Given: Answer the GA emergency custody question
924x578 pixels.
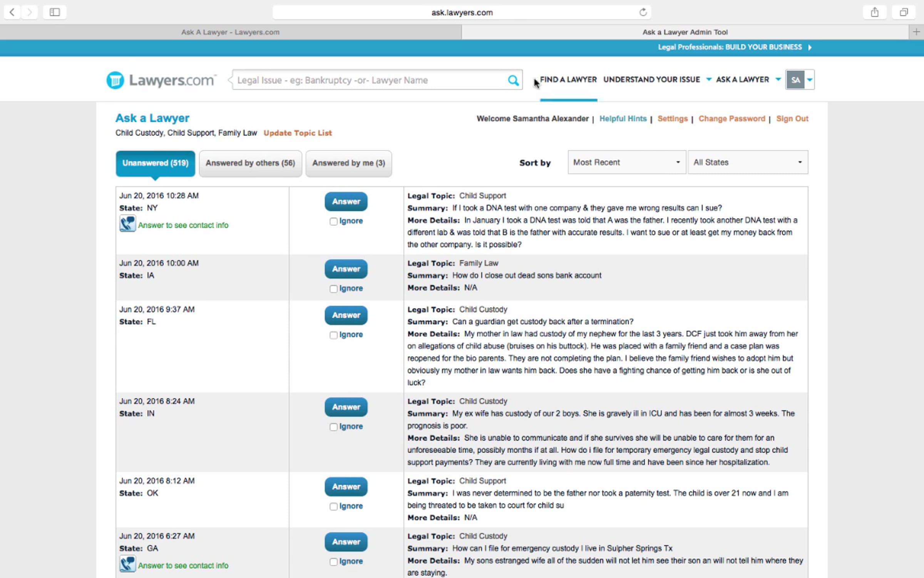Looking at the screenshot, I should click(346, 542).
